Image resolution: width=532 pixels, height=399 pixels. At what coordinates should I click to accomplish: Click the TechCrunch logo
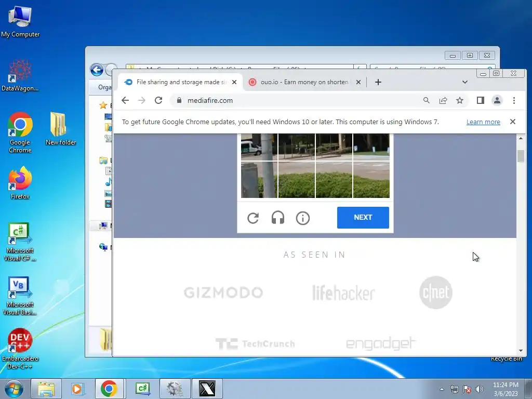point(255,344)
